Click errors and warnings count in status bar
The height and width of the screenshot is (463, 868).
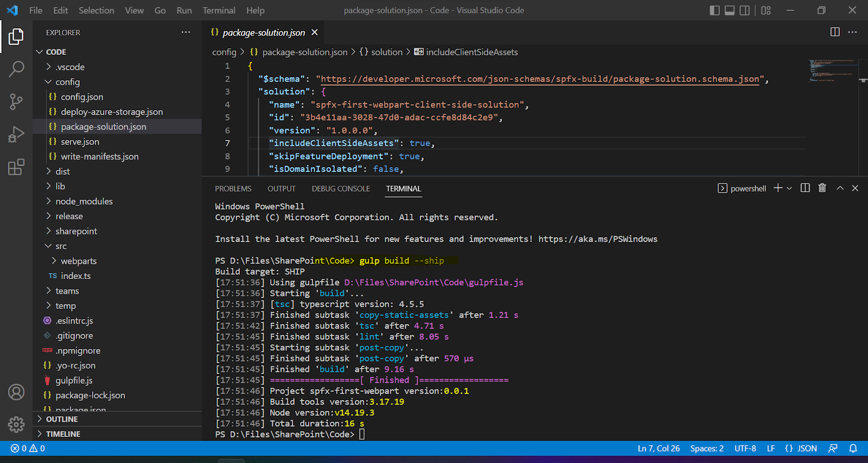28,448
